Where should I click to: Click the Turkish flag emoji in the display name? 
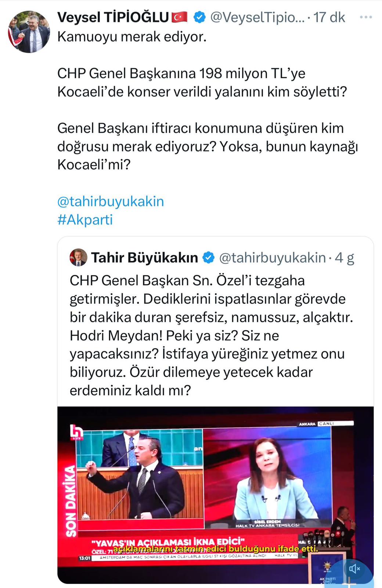click(x=180, y=17)
